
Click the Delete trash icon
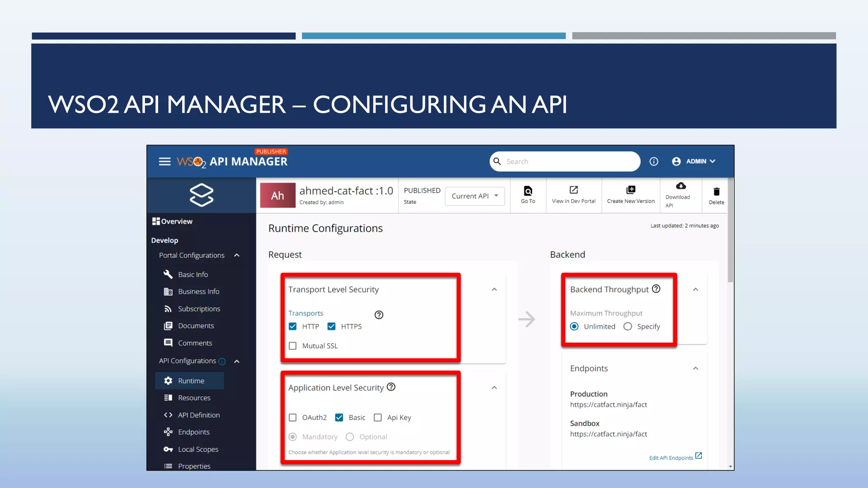(x=716, y=191)
